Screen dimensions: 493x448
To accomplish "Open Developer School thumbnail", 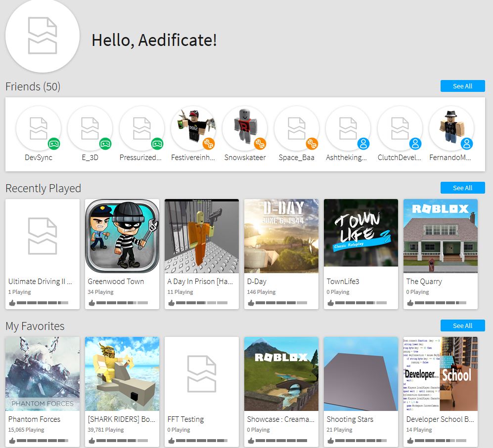I will click(x=440, y=374).
